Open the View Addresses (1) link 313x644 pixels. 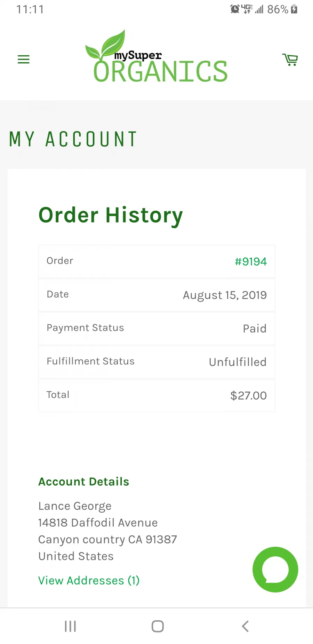[x=89, y=580]
